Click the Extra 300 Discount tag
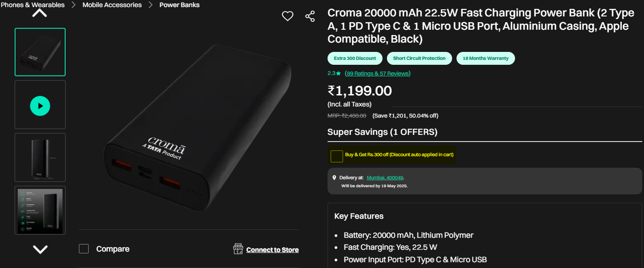The height and width of the screenshot is (268, 644). pyautogui.click(x=355, y=58)
